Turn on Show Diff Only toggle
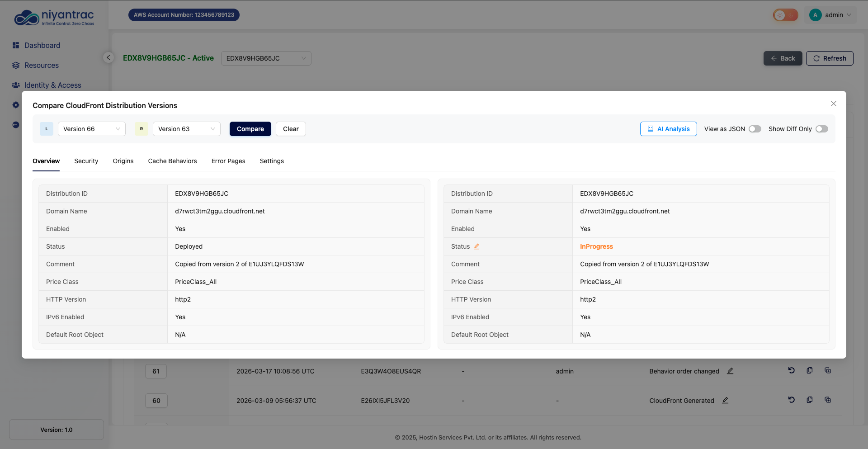Screen dimensions: 868x449 coord(821,129)
